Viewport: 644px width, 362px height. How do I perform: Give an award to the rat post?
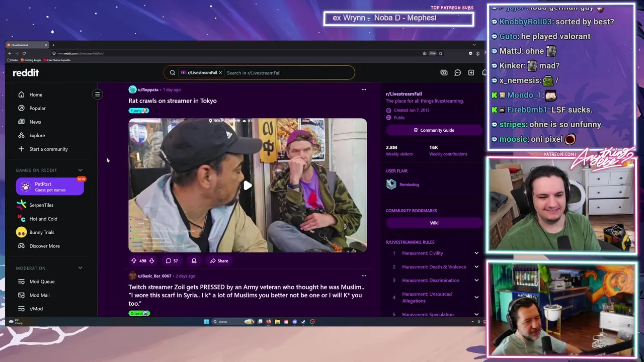(x=194, y=261)
